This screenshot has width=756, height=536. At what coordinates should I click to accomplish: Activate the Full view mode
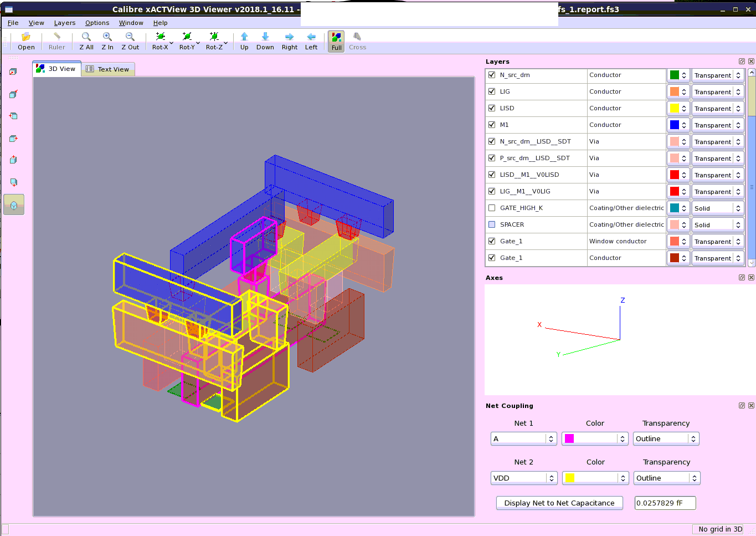click(x=336, y=39)
